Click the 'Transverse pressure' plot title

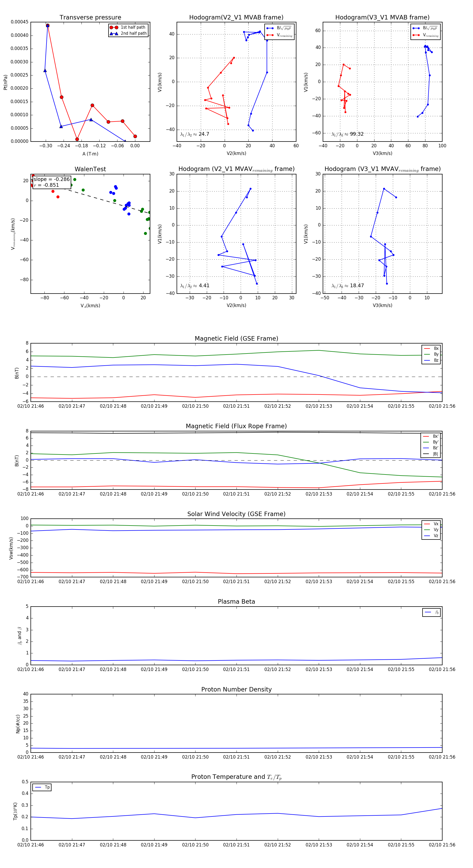click(90, 18)
